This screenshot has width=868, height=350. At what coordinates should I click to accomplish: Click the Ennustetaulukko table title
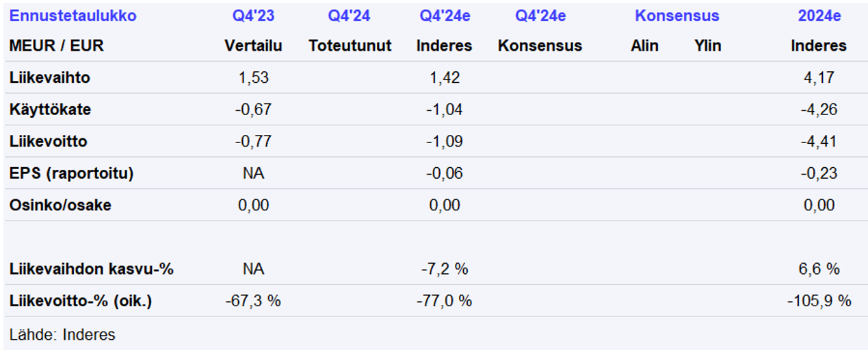(x=73, y=16)
